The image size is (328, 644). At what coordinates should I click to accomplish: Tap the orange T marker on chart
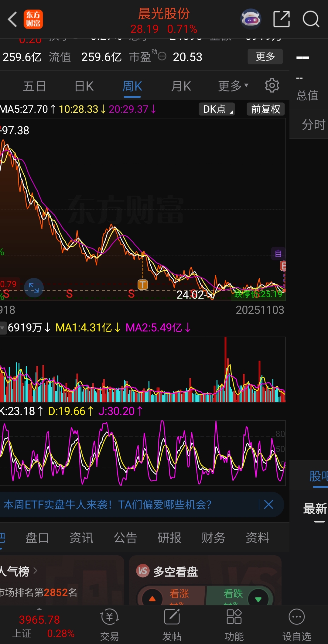[143, 285]
